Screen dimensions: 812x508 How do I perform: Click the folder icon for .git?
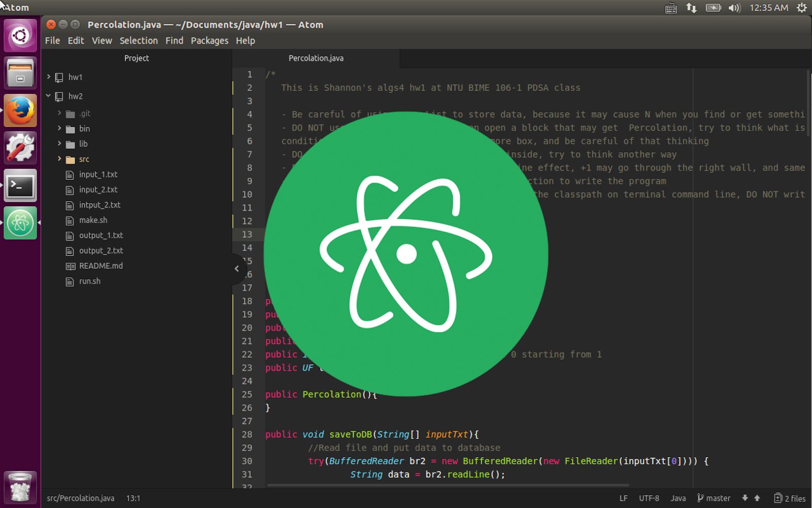[71, 114]
